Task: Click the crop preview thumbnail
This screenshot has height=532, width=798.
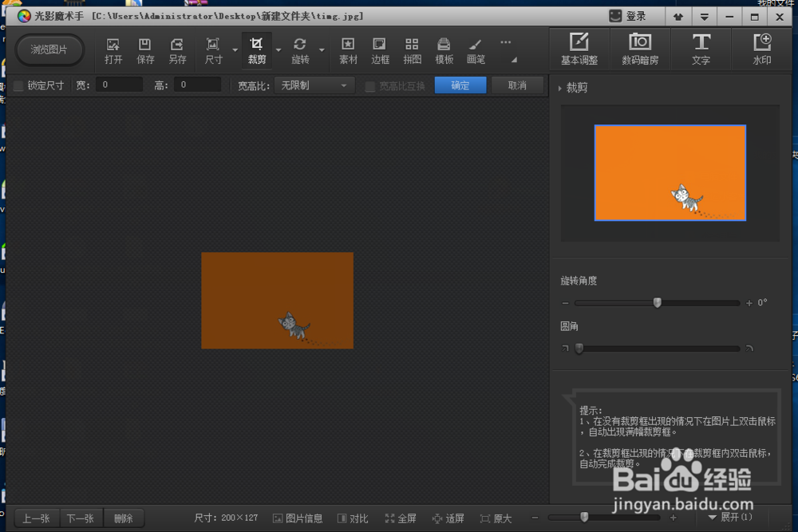Action: pyautogui.click(x=670, y=173)
